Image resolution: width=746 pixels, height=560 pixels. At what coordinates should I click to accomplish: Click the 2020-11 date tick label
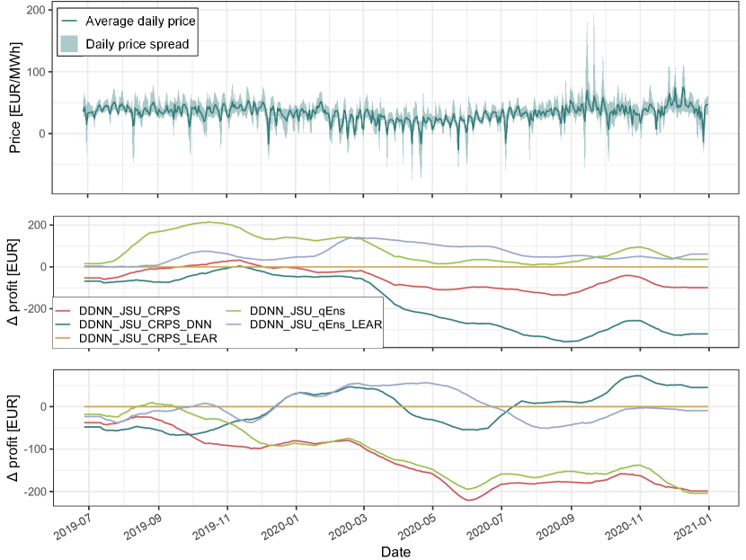point(626,527)
